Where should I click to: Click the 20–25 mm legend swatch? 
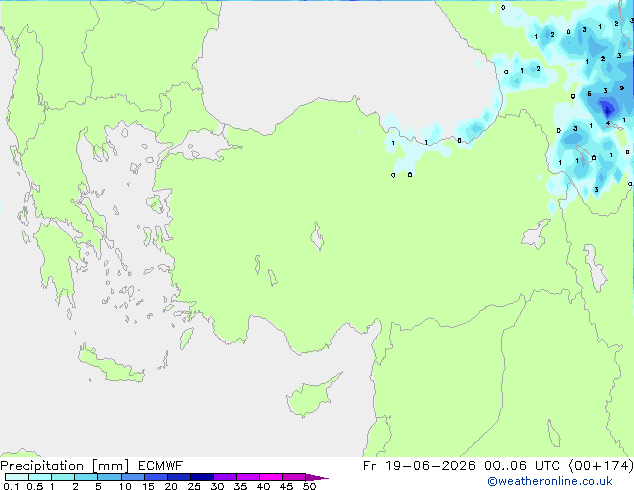tap(178, 477)
